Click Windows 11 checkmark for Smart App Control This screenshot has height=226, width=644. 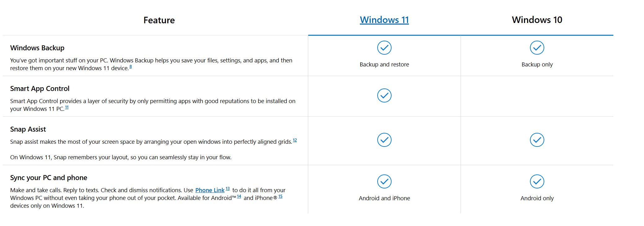coord(384,96)
